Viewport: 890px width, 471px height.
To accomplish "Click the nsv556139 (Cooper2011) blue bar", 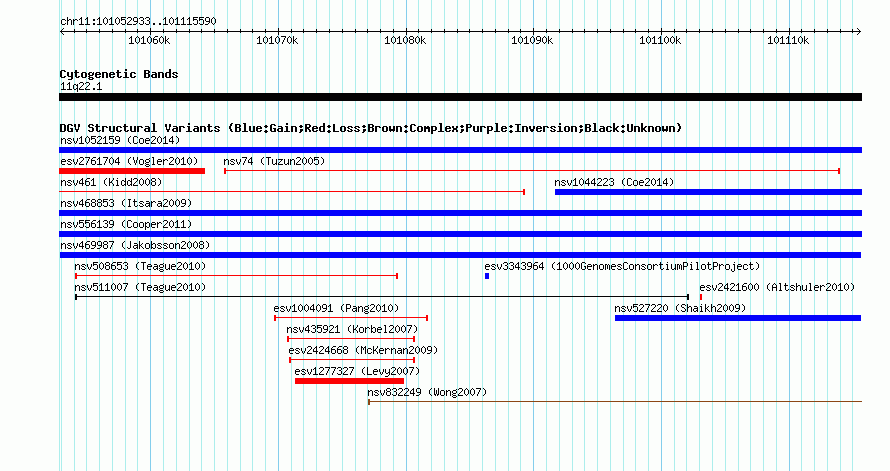I will tap(460, 234).
